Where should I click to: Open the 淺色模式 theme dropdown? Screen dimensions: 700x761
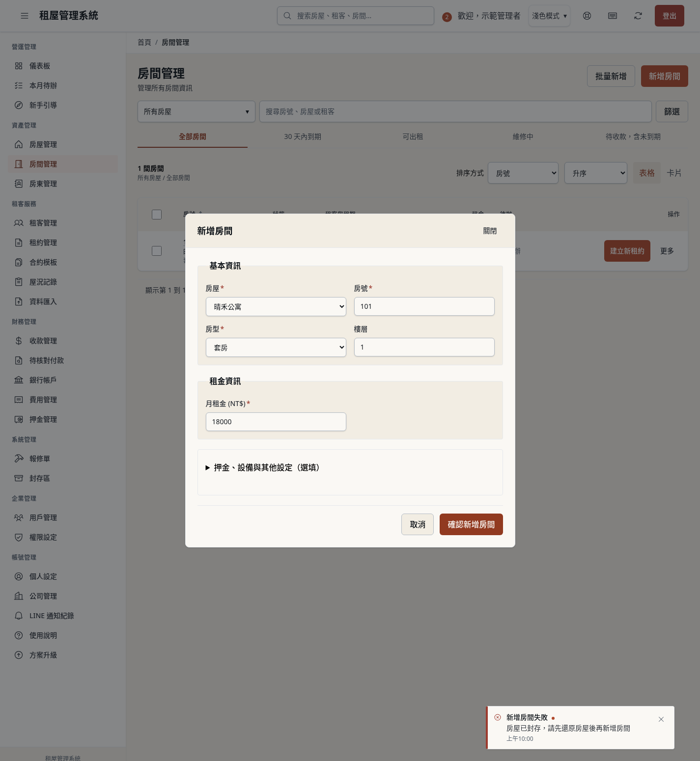(549, 16)
